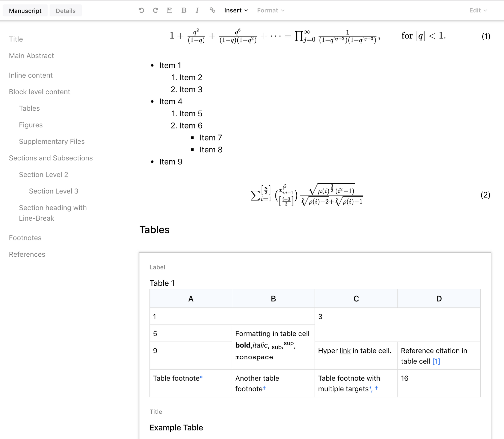This screenshot has height=439, width=504.
Task: Jump to Section Level 3 in outline
Action: click(53, 191)
